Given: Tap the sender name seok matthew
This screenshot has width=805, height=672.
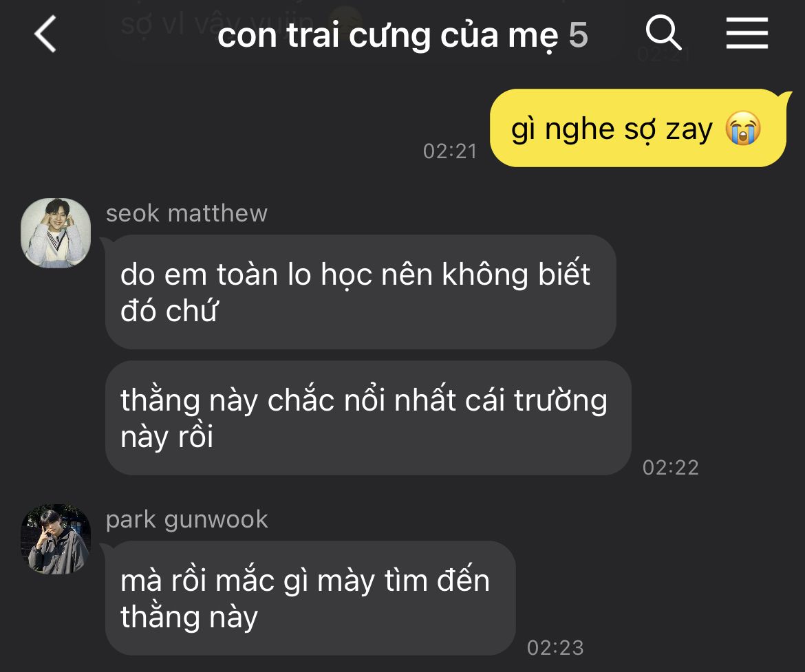Looking at the screenshot, I should (x=187, y=213).
